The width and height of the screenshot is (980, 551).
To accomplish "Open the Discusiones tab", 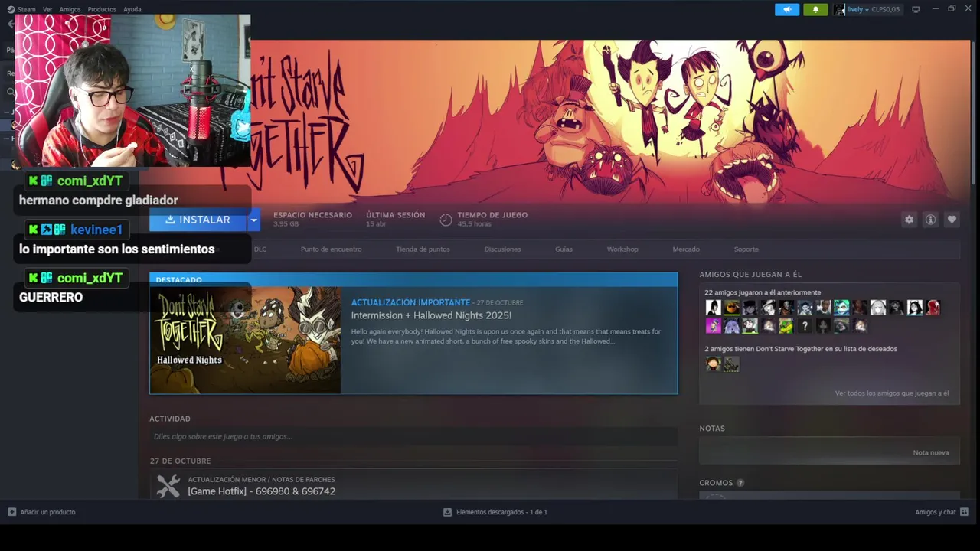I will [502, 249].
